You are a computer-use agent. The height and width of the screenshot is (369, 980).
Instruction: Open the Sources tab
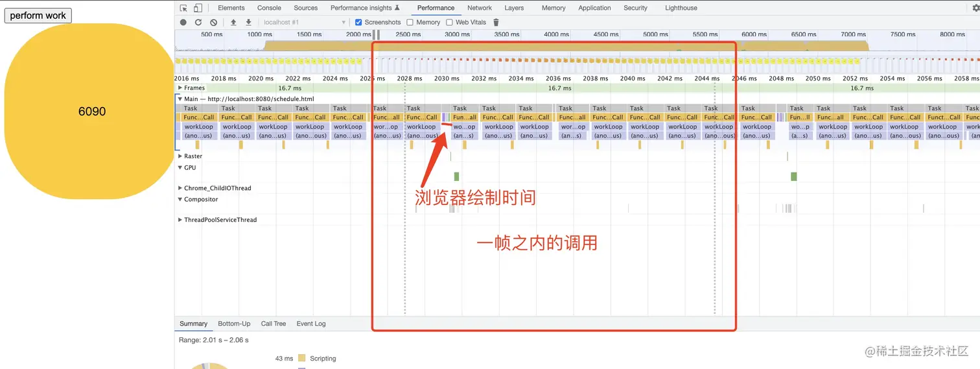click(x=306, y=8)
